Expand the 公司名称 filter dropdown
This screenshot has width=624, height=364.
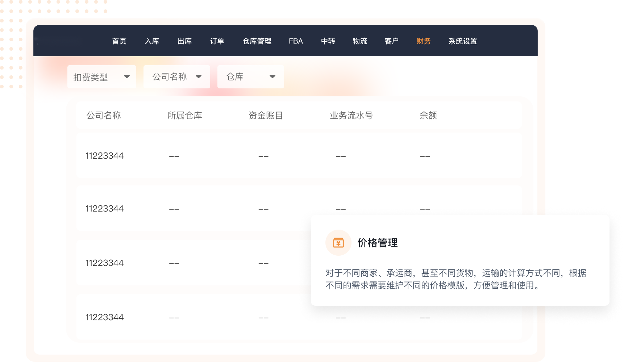(176, 77)
